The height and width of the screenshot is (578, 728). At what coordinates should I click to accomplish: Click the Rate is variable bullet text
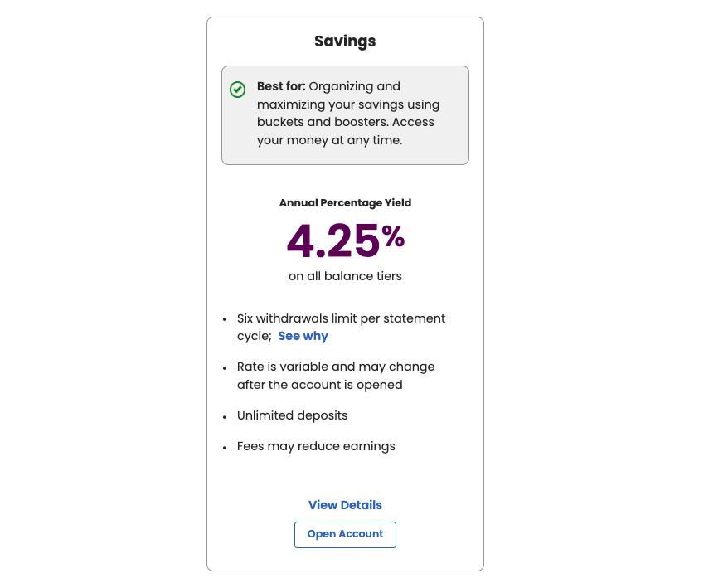point(336,367)
